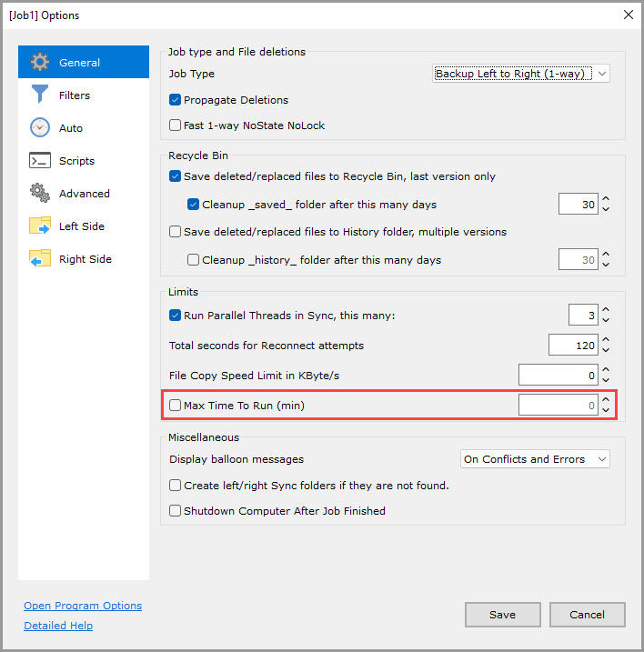Screen dimensions: 644x652
Task: Open the Program Options link
Action: click(83, 606)
